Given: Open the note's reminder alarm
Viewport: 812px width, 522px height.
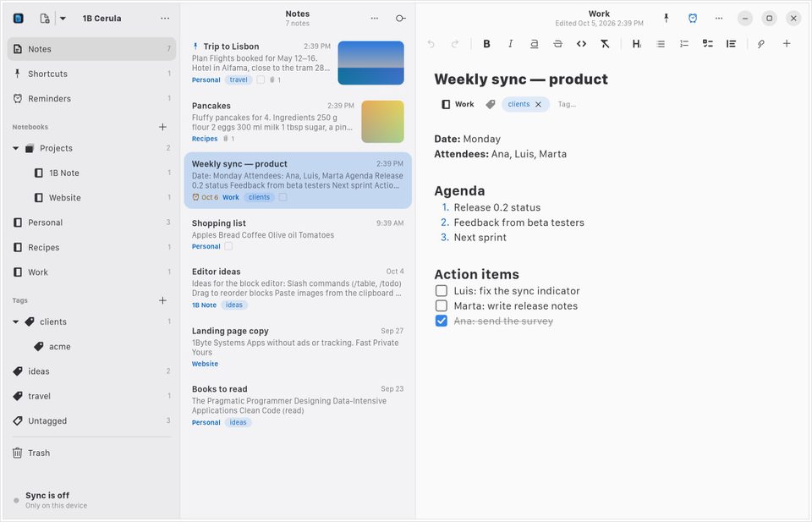Looking at the screenshot, I should 693,18.
